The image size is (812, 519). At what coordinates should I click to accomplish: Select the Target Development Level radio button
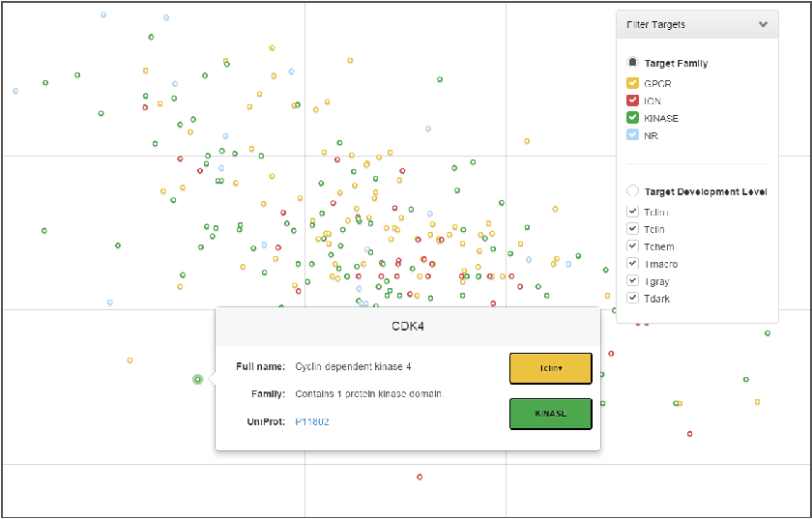point(632,191)
